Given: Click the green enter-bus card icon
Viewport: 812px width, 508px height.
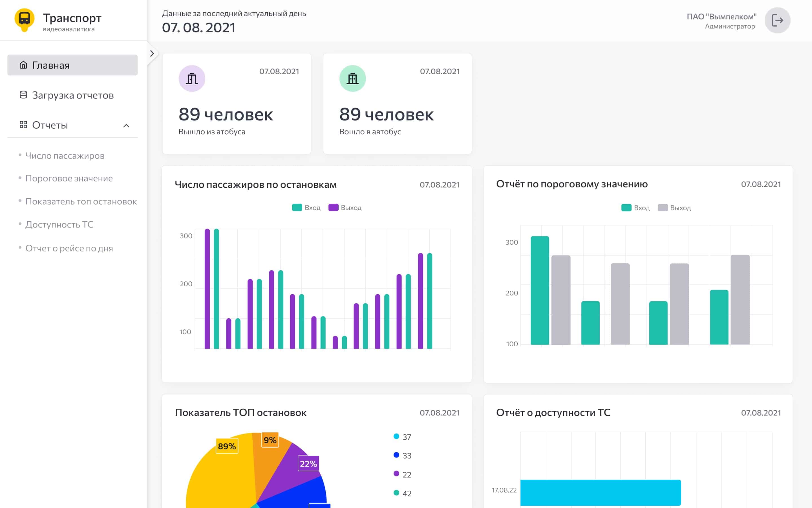Looking at the screenshot, I should (x=353, y=78).
